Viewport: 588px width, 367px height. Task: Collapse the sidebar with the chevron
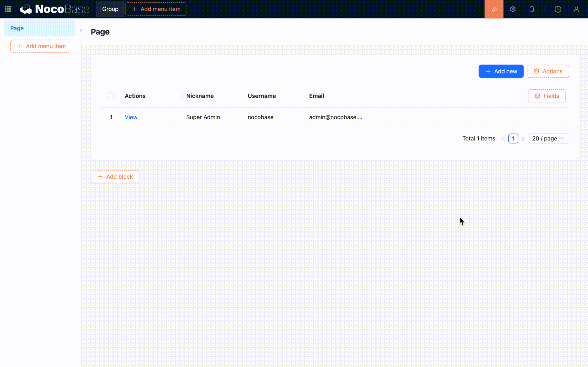(x=81, y=31)
